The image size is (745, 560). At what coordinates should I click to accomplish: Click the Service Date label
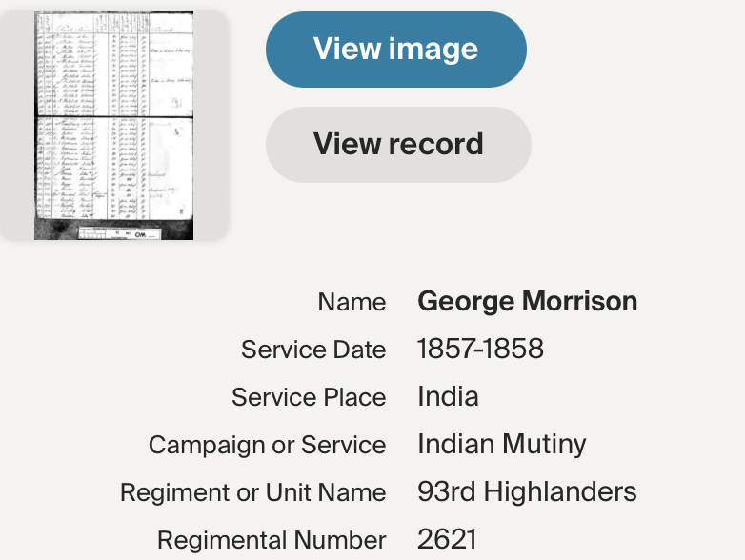tap(313, 350)
